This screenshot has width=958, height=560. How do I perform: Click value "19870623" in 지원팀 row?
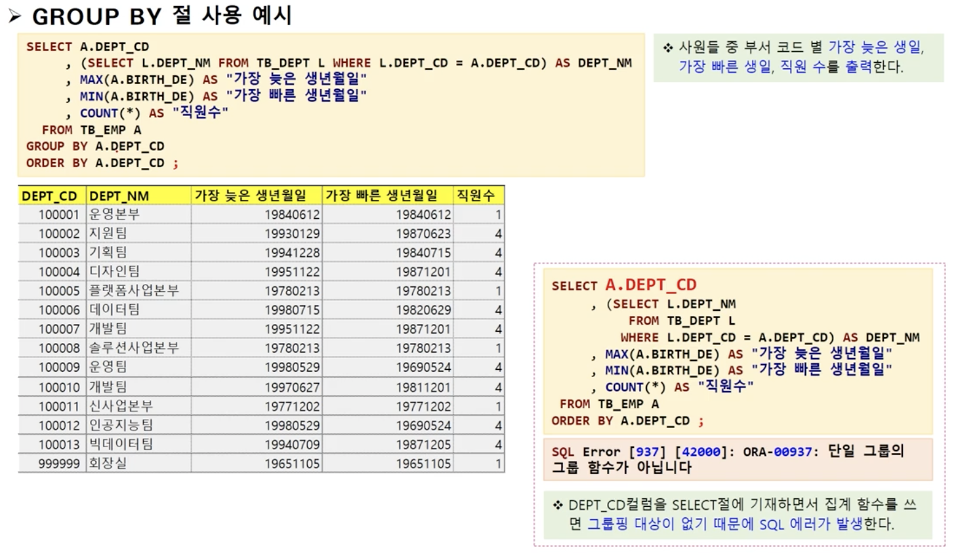tap(423, 233)
